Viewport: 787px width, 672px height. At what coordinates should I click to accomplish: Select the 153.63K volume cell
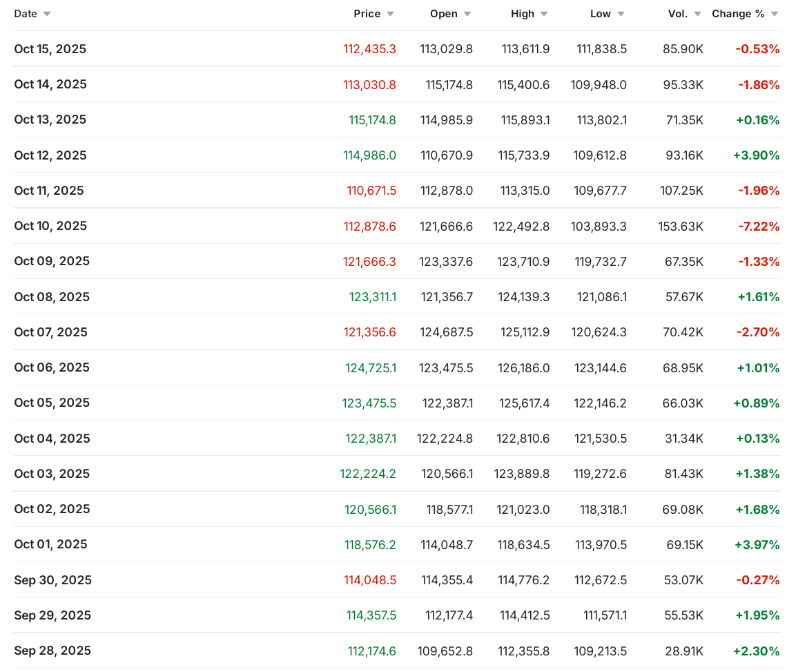point(681,227)
